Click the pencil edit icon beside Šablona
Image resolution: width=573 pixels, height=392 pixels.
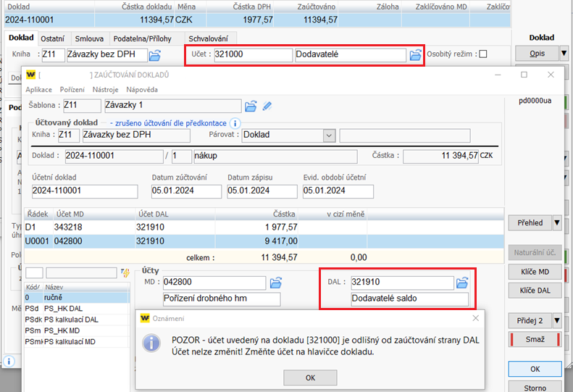tap(267, 107)
